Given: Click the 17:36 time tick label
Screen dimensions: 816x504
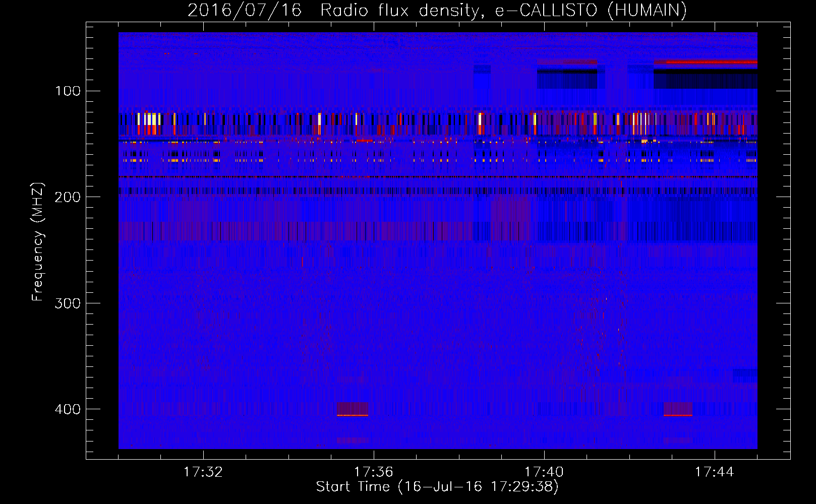Looking at the screenshot, I should point(373,472).
